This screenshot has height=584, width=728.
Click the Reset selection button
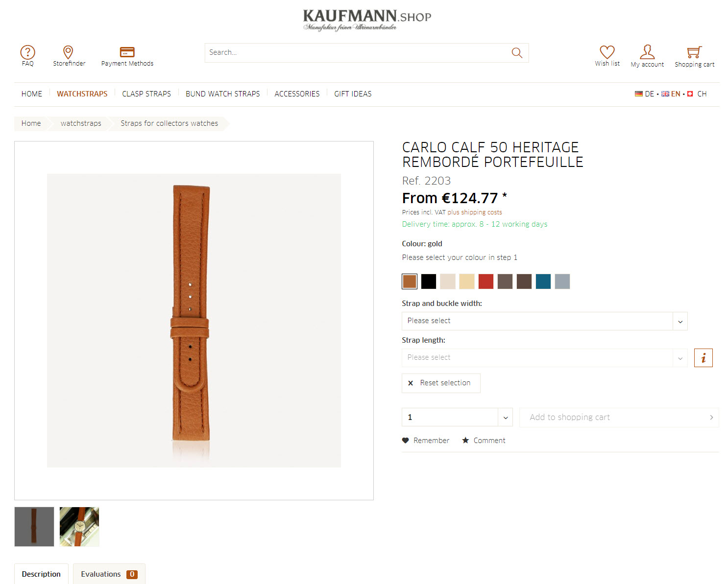click(x=441, y=383)
